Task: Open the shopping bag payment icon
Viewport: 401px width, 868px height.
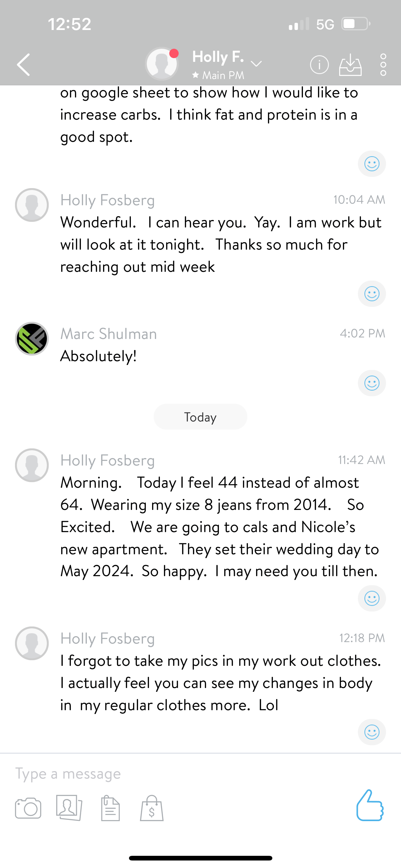Action: tap(152, 808)
